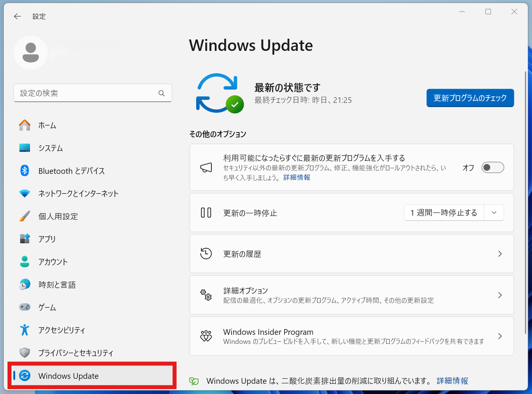The image size is (532, 394).
Task: Click the vertical scrollbar on the right
Action: [x=526, y=202]
